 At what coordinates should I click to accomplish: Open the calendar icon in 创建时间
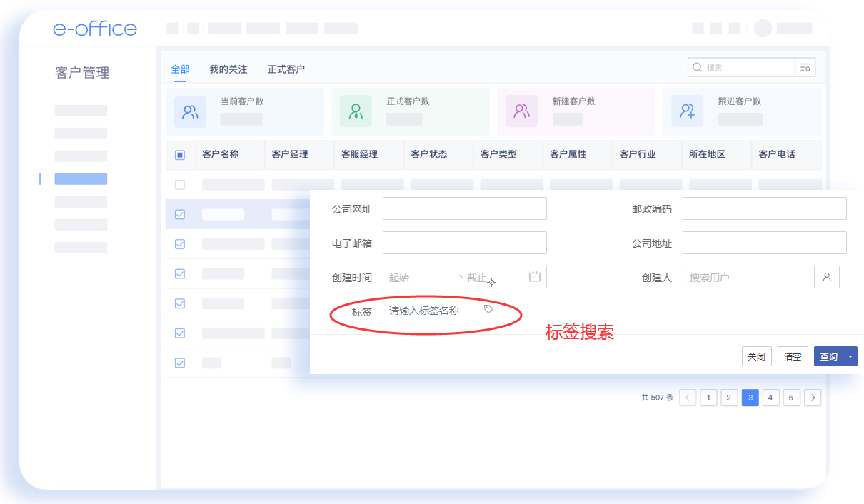(x=534, y=277)
